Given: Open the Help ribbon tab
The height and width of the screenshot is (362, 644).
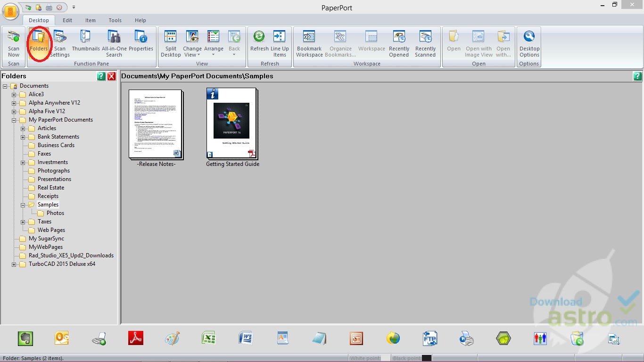Looking at the screenshot, I should [x=140, y=20].
